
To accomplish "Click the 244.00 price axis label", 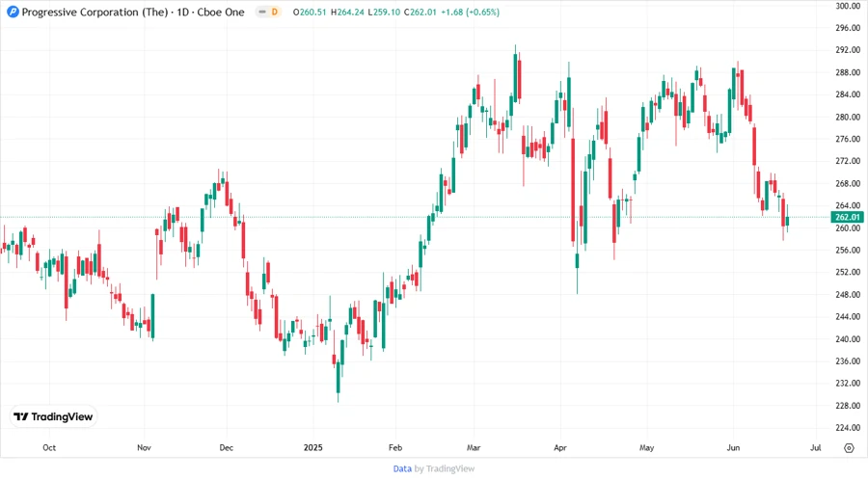I will tap(848, 316).
